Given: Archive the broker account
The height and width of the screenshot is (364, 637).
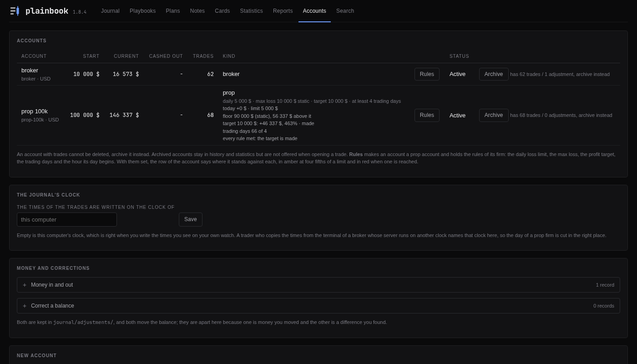Looking at the screenshot, I should pyautogui.click(x=494, y=74).
